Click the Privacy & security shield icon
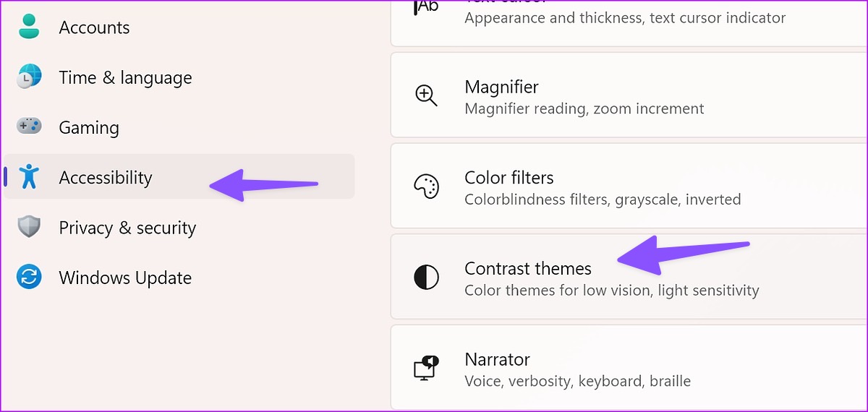This screenshot has width=868, height=412. pyautogui.click(x=29, y=227)
